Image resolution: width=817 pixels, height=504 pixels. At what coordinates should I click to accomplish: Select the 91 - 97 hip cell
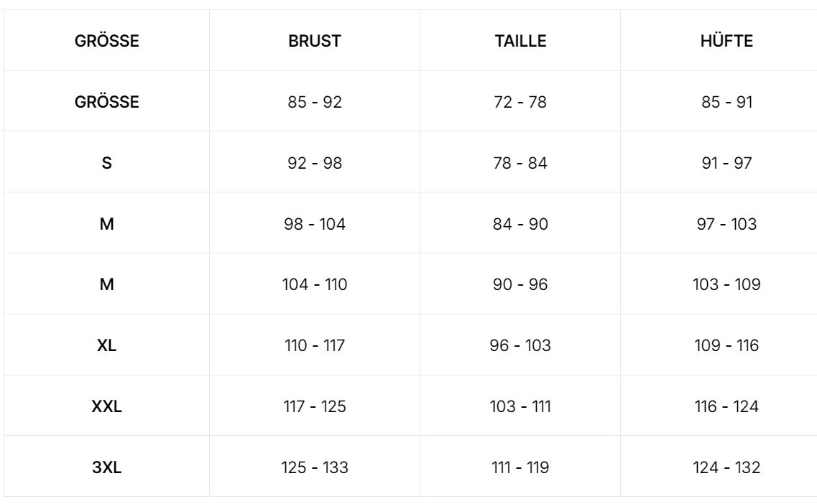726,164
